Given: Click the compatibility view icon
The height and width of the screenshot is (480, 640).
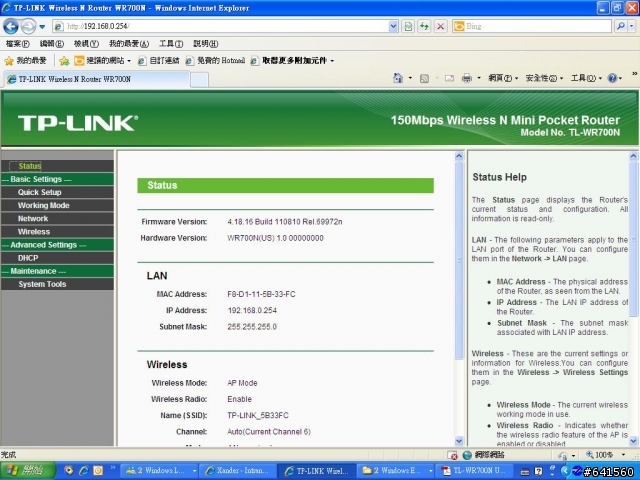Looking at the screenshot, I should point(408,27).
